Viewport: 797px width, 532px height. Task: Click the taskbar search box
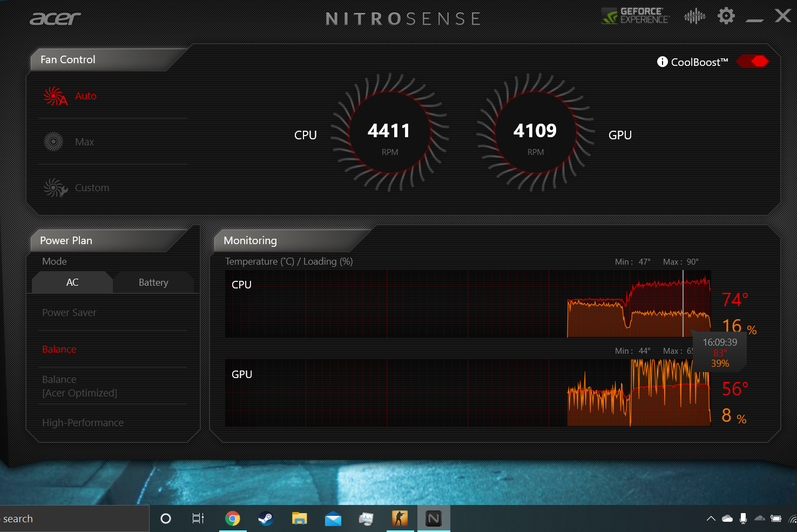[75, 518]
